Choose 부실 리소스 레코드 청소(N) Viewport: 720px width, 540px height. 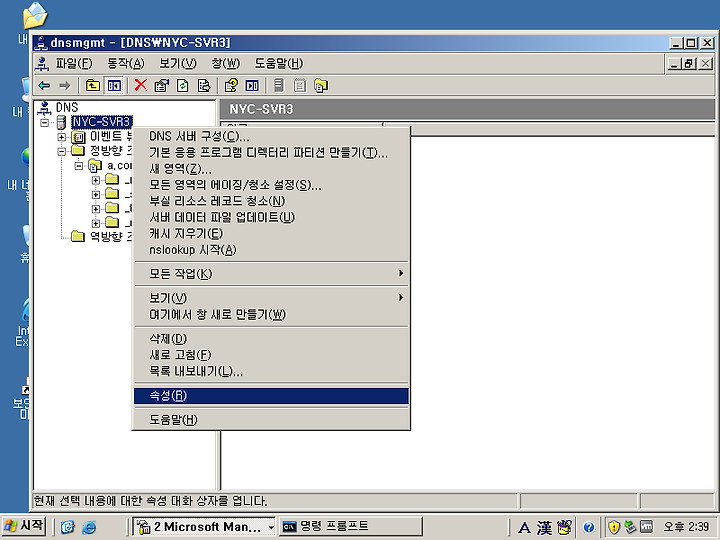(271, 201)
